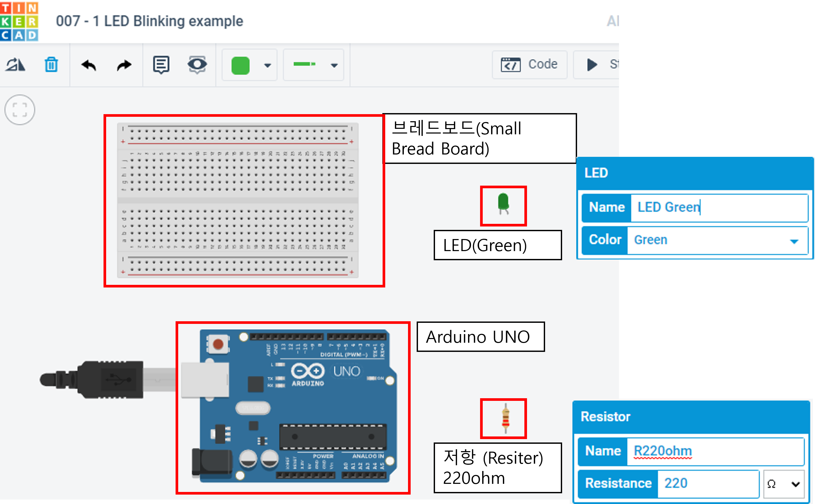Screen dimensions: 815x504
Task: Click the zoom to fit icon
Action: (x=20, y=110)
